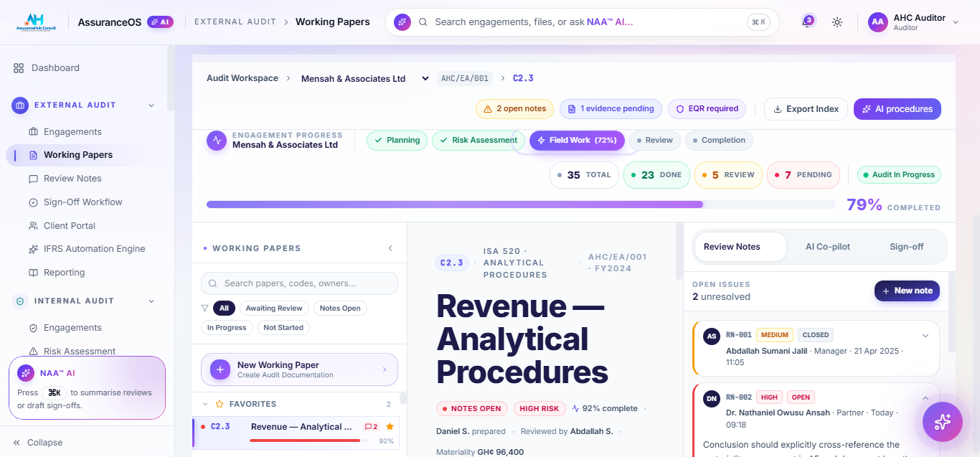Open Dashboard from sidebar
Viewport: 980px width, 457px height.
click(55, 68)
